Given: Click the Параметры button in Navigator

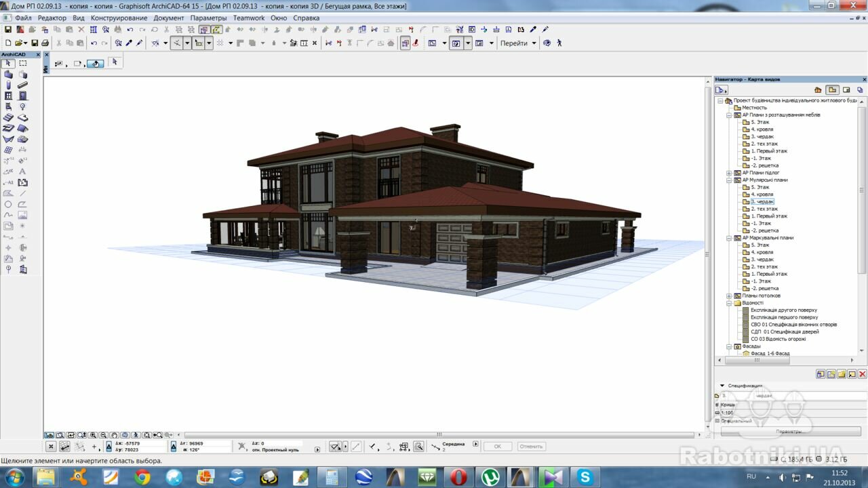Looking at the screenshot, I should tap(789, 431).
